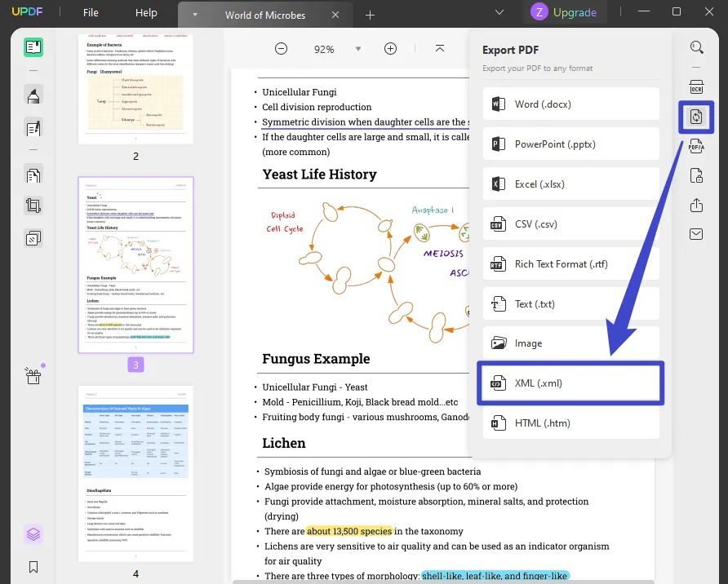Open the zoom percentage dropdown
Image resolution: width=728 pixels, height=584 pixels.
(x=358, y=49)
